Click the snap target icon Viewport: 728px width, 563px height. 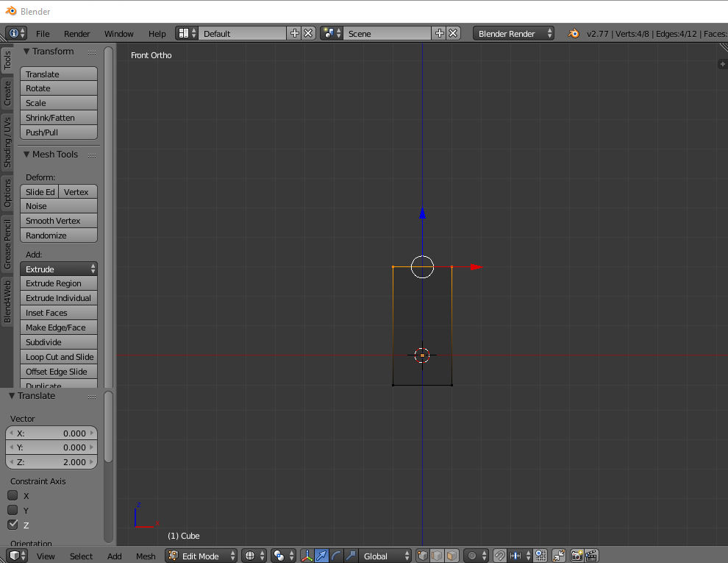pos(540,556)
